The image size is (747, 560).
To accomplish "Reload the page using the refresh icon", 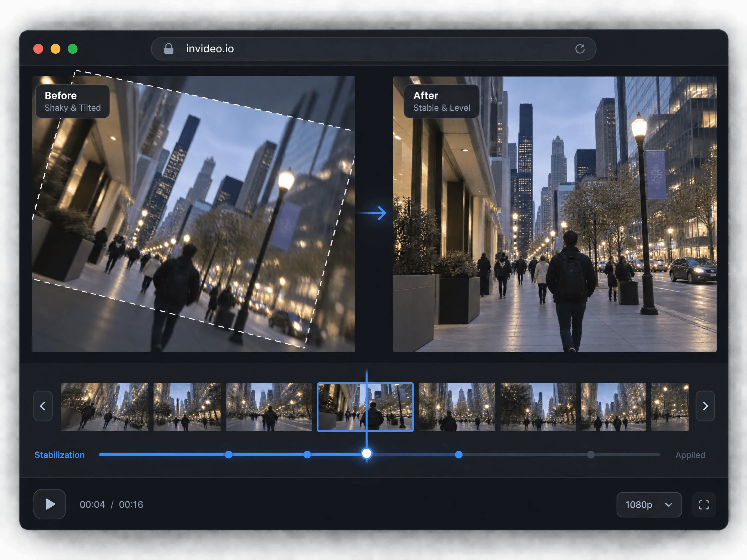I will click(x=580, y=49).
